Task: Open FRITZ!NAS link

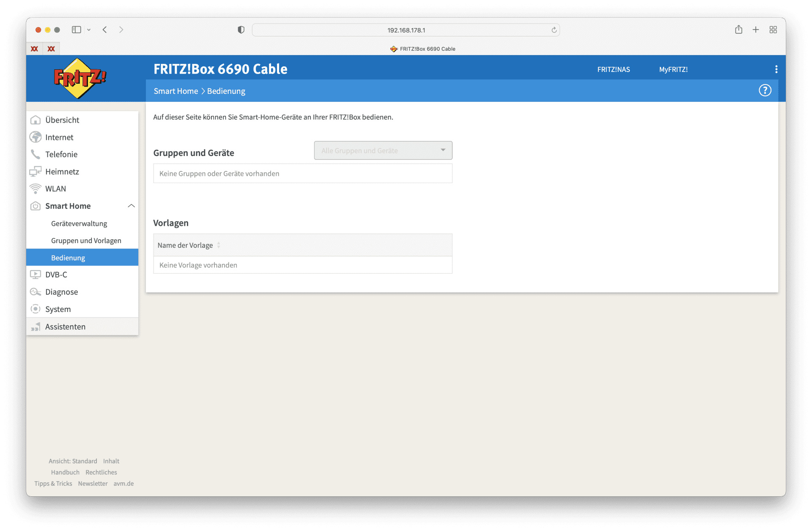Action: point(613,69)
